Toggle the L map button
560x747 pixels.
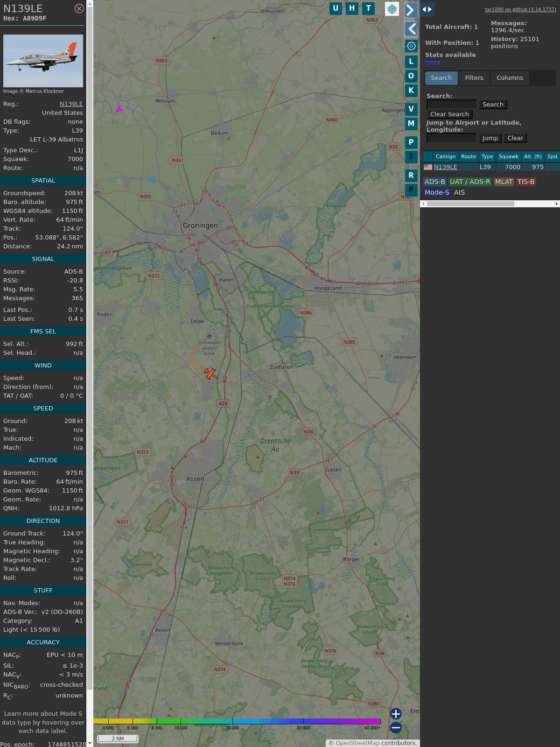(411, 61)
